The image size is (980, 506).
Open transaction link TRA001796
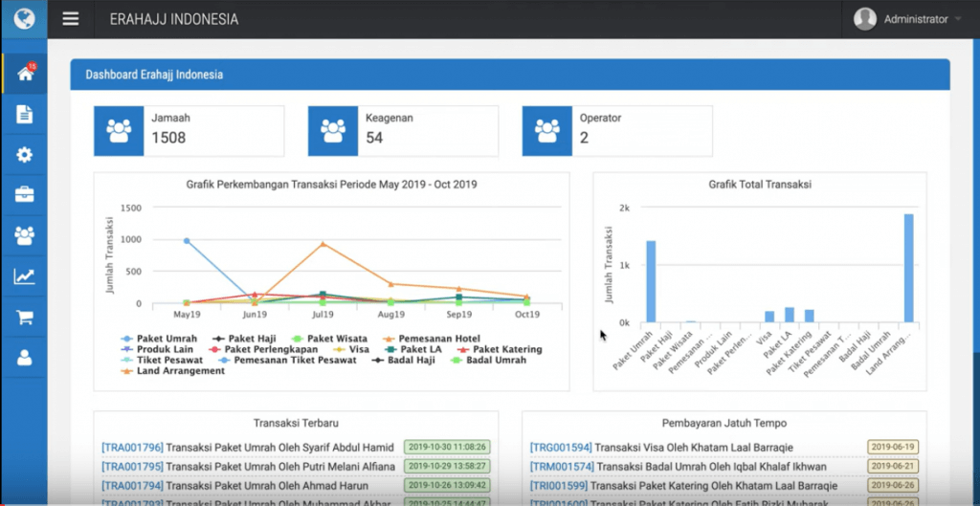132,447
